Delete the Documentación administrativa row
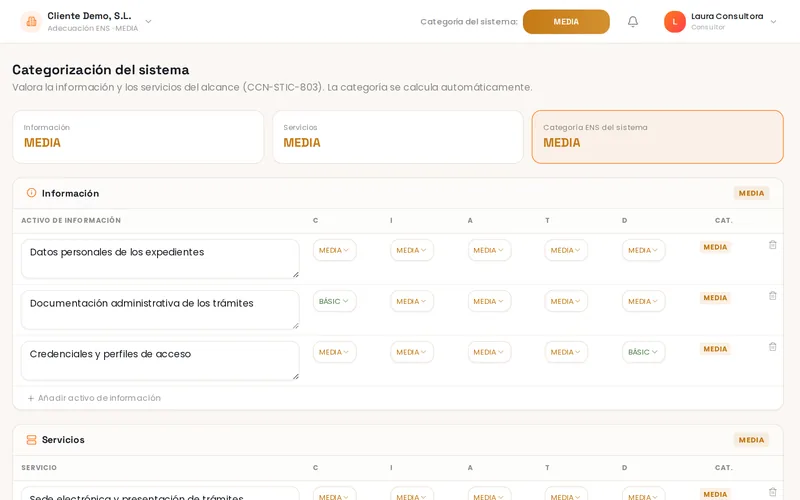800x500 pixels. click(x=772, y=296)
